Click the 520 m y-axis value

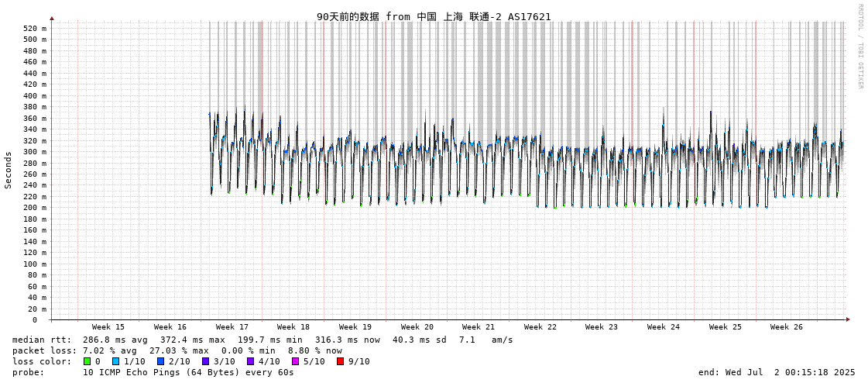tap(35, 28)
